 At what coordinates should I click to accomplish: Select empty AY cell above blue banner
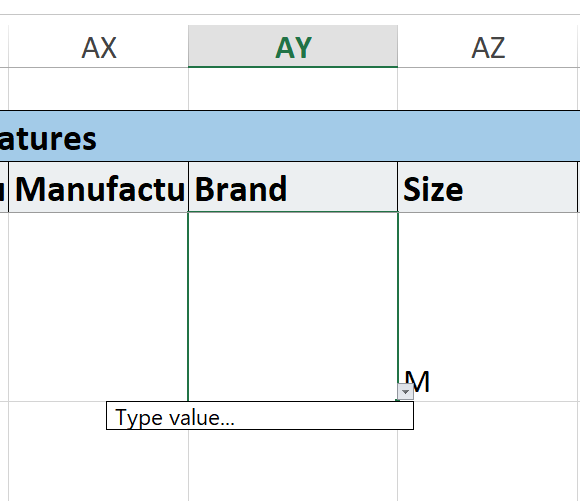tap(293, 89)
